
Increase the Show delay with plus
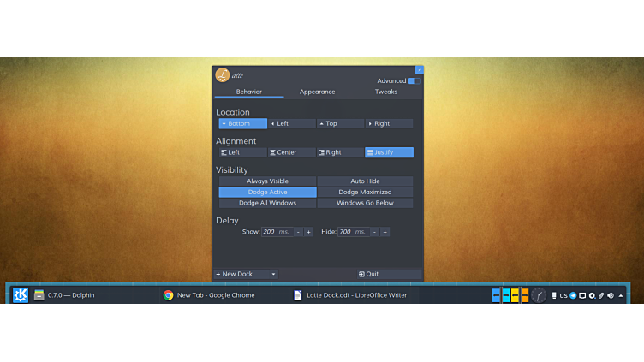308,232
